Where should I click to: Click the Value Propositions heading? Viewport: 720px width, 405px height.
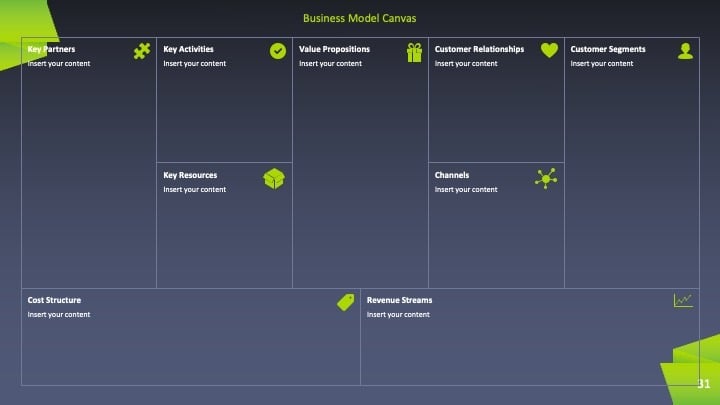tap(334, 49)
